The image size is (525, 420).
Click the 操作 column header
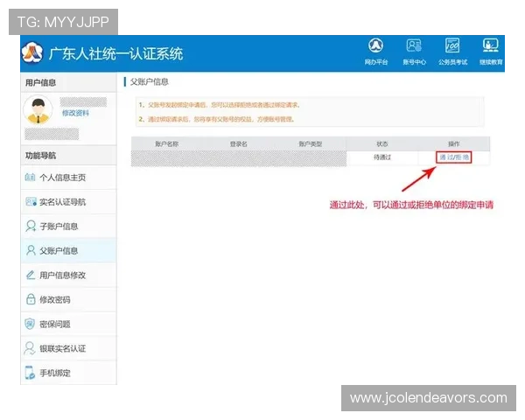453,144
